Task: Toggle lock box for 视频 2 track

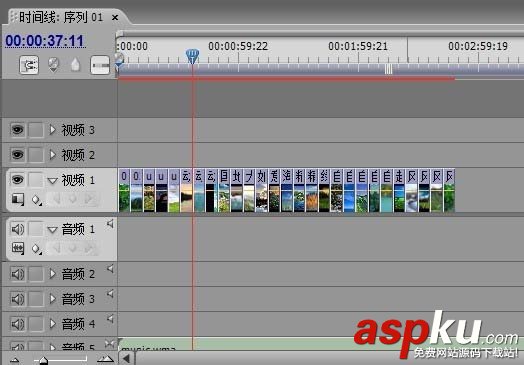Action: (x=35, y=155)
